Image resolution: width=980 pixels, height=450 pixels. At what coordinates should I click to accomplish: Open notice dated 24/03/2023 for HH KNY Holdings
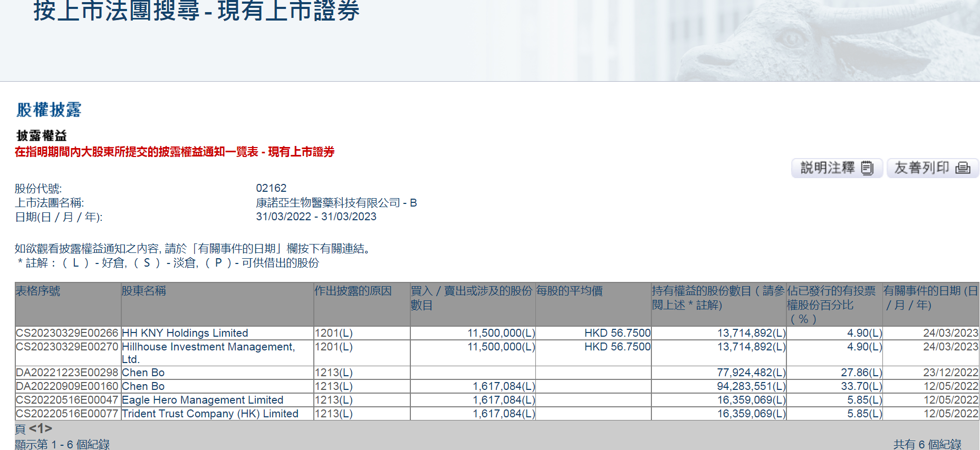(x=950, y=333)
